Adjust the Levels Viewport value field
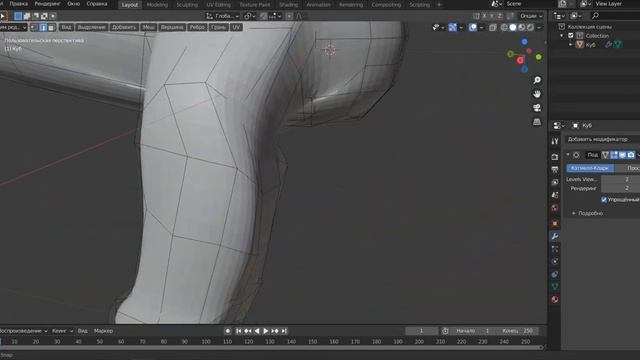 tap(620, 179)
